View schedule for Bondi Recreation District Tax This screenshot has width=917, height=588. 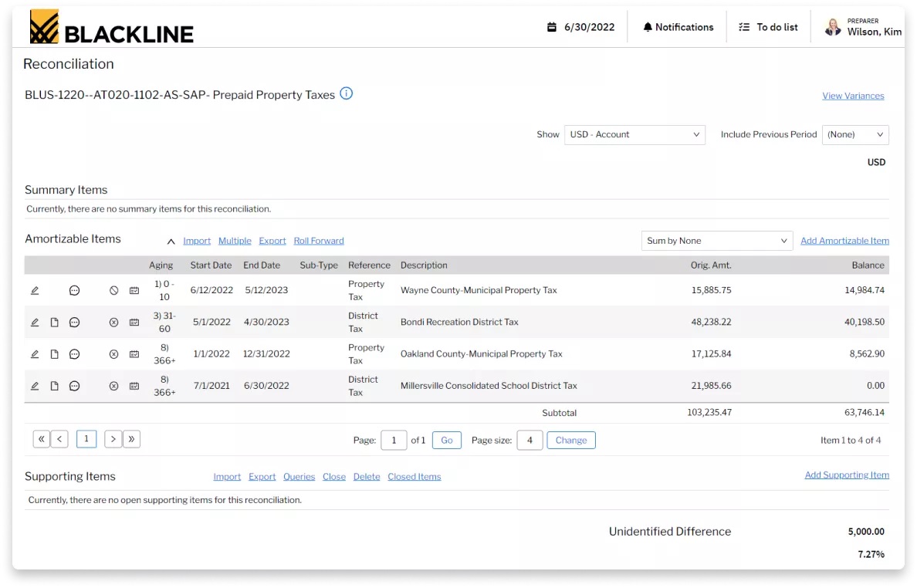coord(134,322)
